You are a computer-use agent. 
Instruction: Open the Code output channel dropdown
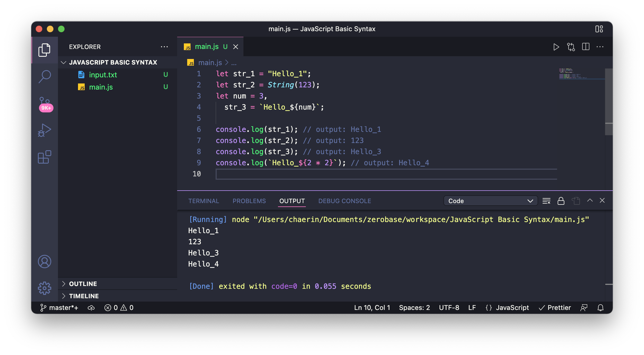point(490,201)
